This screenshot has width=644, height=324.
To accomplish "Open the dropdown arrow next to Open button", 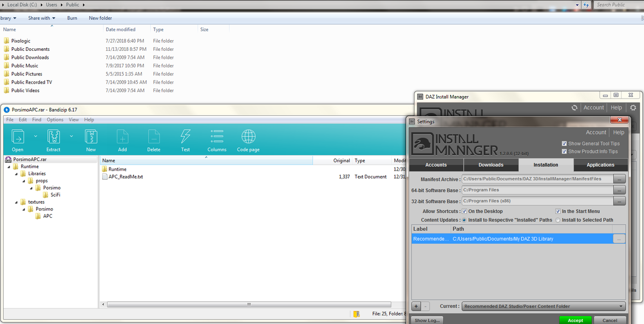I will [x=35, y=136].
